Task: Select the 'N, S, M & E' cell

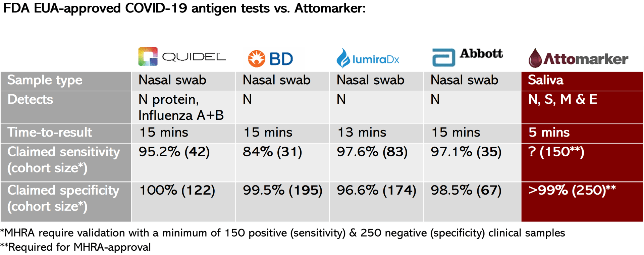Action: pyautogui.click(x=562, y=100)
